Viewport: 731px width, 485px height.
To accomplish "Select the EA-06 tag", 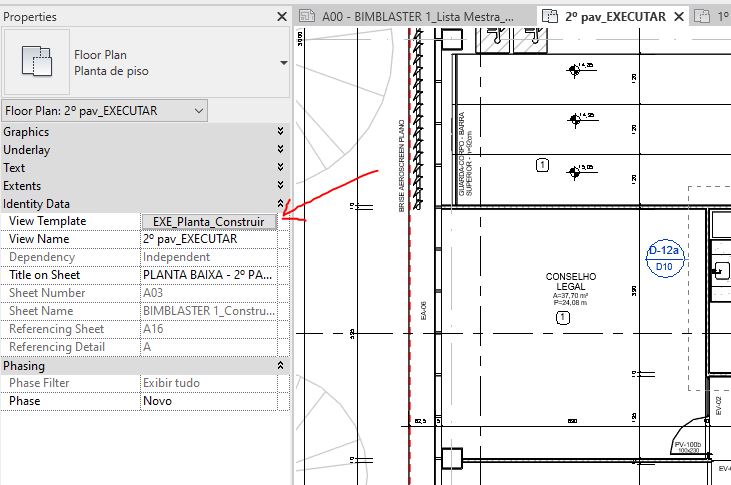I will coord(423,310).
